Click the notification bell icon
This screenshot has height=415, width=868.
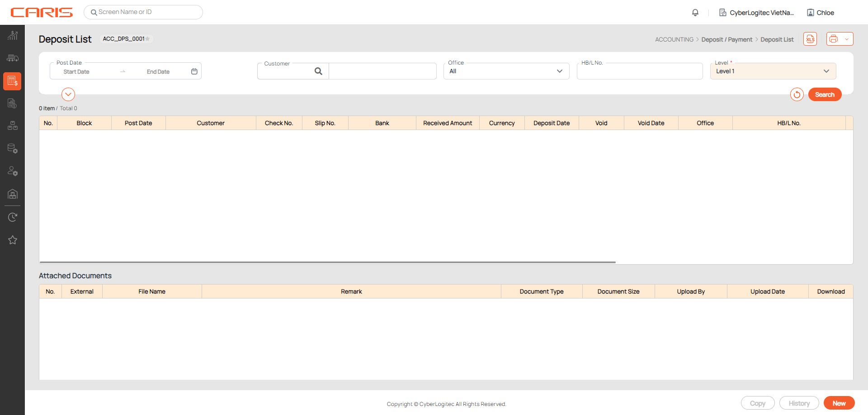(695, 13)
